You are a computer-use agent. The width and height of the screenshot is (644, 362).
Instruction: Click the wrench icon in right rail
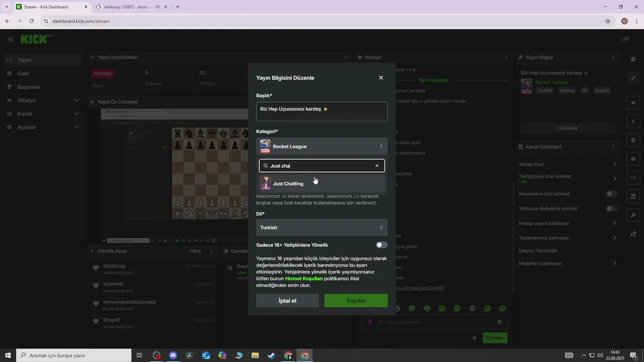(633, 215)
